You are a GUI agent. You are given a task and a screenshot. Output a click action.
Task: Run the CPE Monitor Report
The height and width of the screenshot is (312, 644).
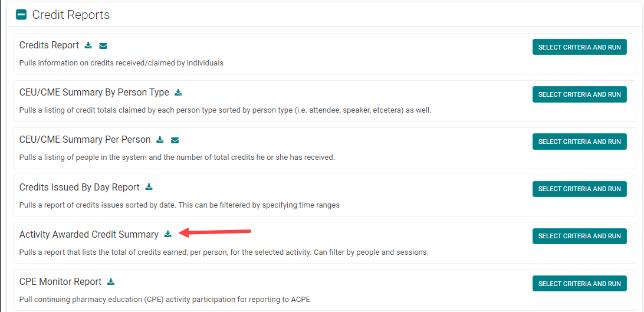point(579,283)
